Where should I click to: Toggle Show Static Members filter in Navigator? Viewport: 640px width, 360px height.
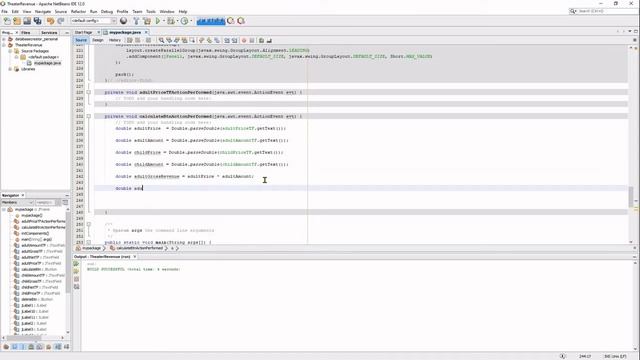pyautogui.click(x=22, y=347)
